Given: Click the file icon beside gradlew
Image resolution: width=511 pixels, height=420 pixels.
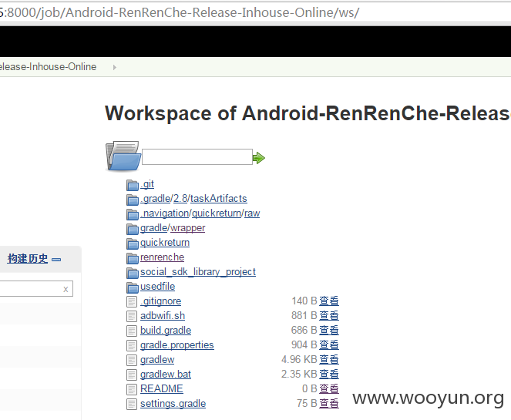Looking at the screenshot, I should (x=132, y=361).
